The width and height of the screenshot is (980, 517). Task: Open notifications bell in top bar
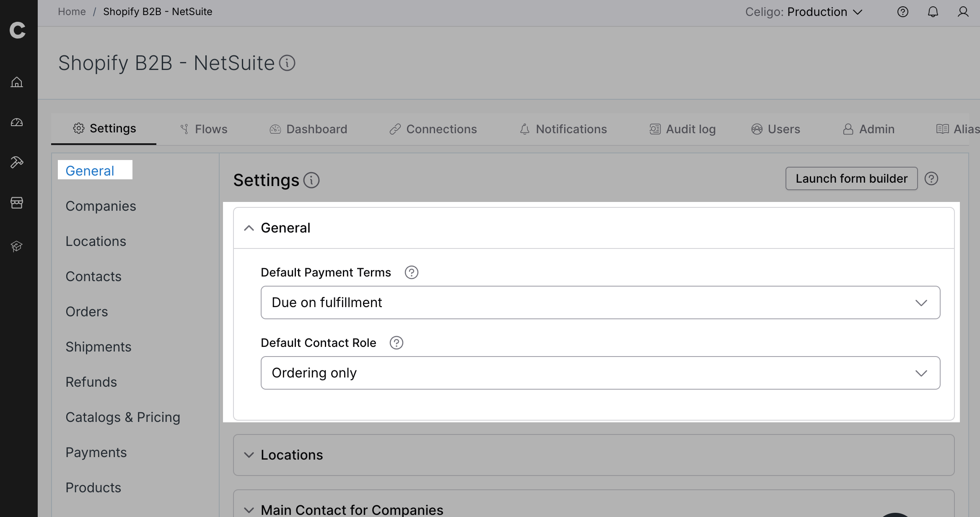click(x=933, y=12)
